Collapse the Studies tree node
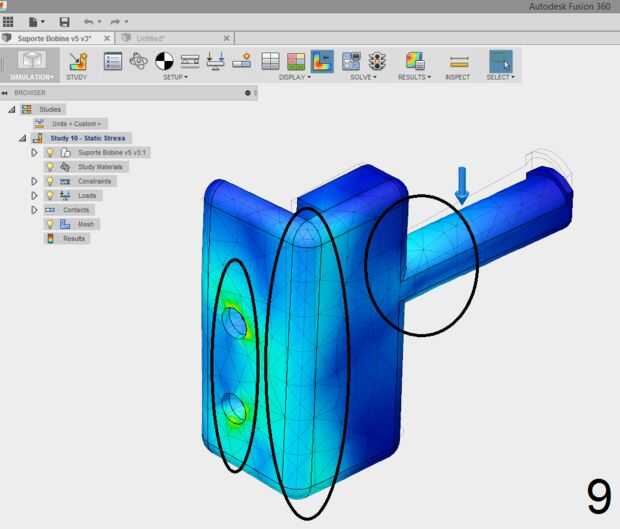 (x=12, y=110)
